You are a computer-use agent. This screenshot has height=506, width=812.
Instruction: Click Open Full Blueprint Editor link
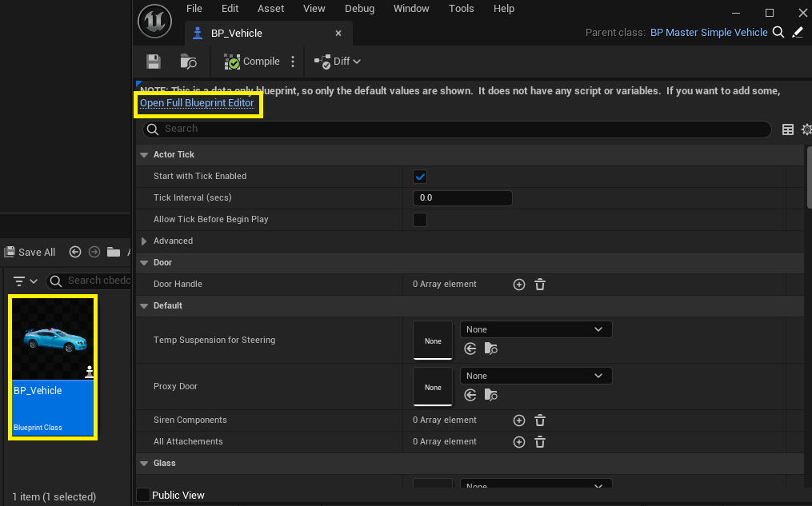point(197,103)
